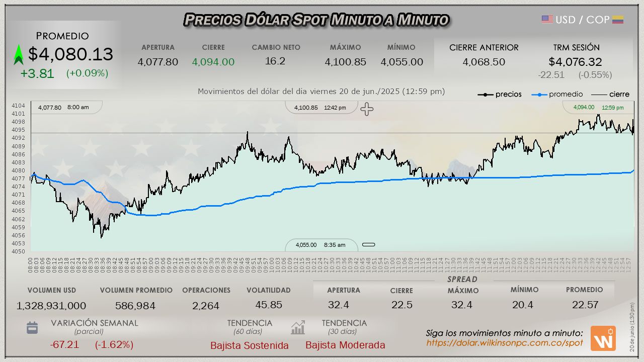Click the green up arrow beside Promedio price
Image resolution: width=644 pixels, height=362 pixels.
click(19, 55)
